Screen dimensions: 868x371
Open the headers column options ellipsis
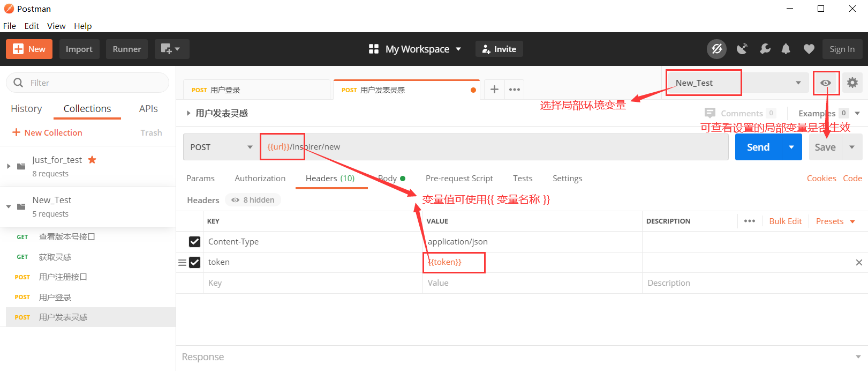750,221
